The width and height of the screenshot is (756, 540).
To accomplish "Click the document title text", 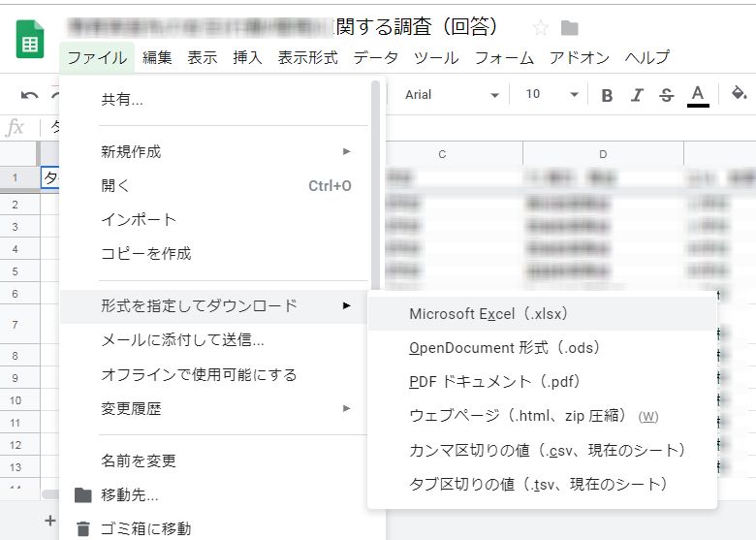I will [x=282, y=27].
